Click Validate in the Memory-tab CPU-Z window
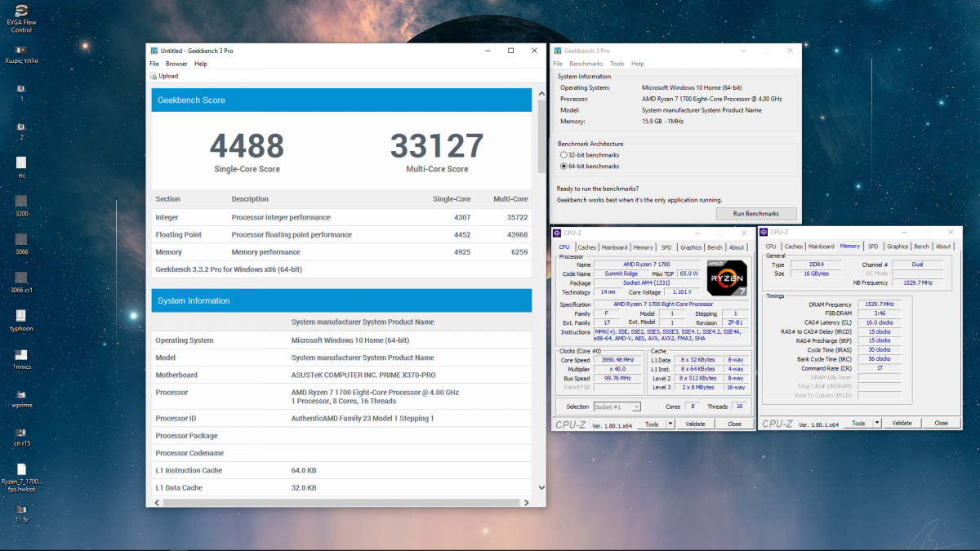The height and width of the screenshot is (551, 980). coord(902,423)
